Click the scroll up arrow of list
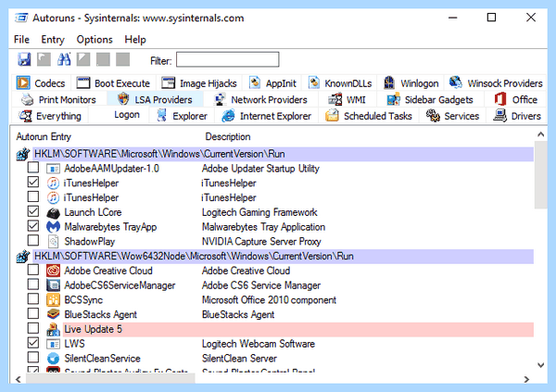This screenshot has height=392, width=556. (x=541, y=134)
